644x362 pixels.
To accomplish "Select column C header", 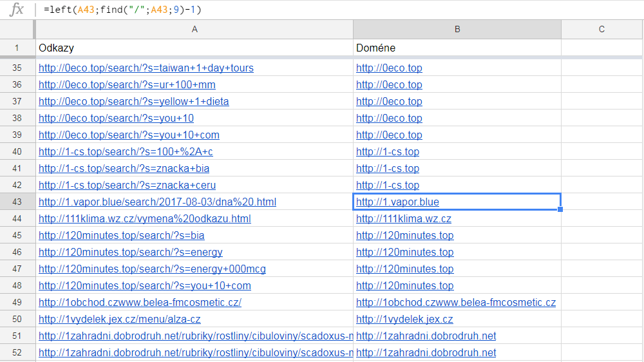I will (601, 29).
